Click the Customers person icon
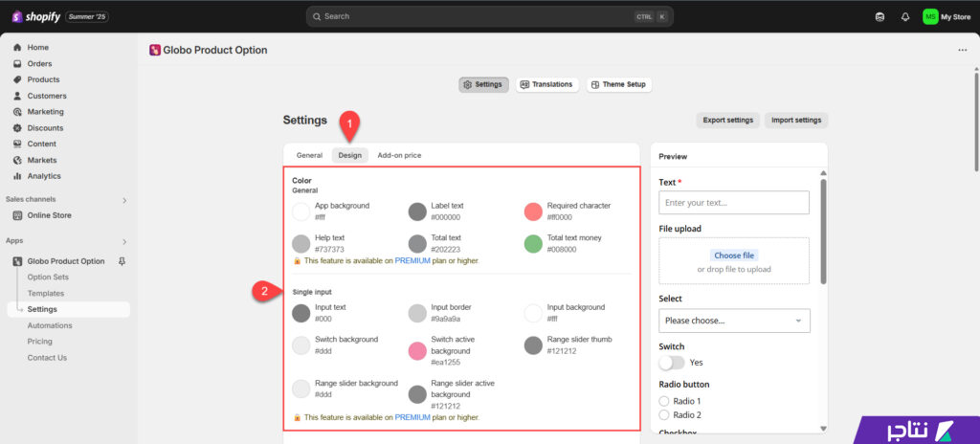Screen dimensions: 980x444 tap(17, 96)
